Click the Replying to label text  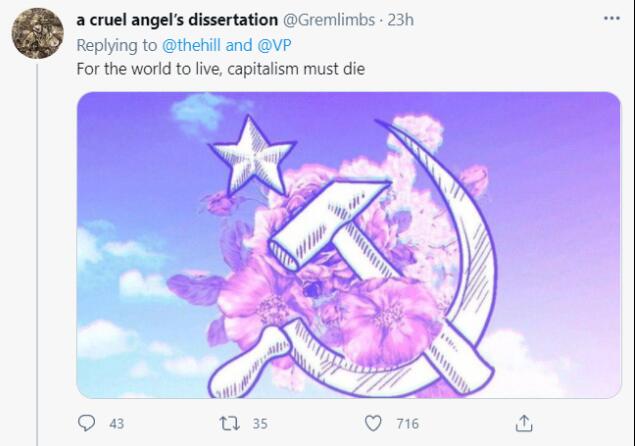click(x=117, y=45)
